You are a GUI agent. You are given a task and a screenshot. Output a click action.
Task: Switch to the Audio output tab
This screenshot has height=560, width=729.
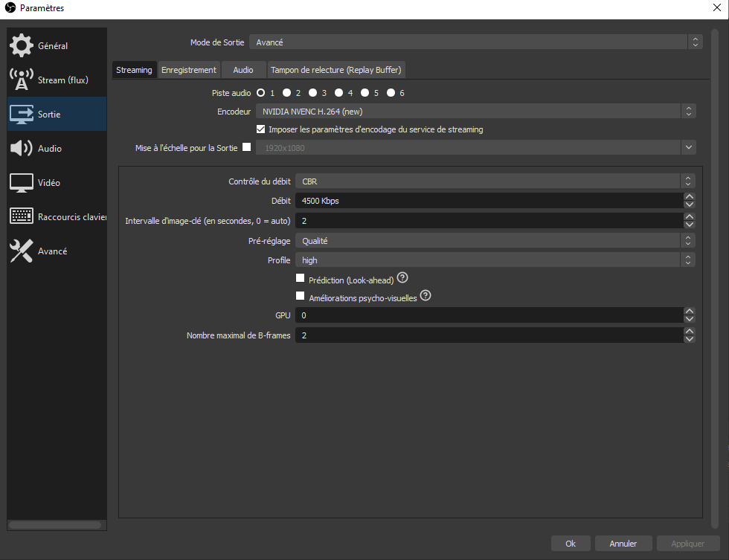[x=243, y=70]
